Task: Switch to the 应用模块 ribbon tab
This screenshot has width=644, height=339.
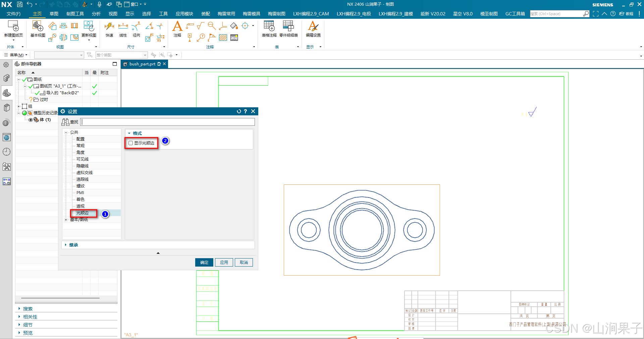Action: [184, 14]
